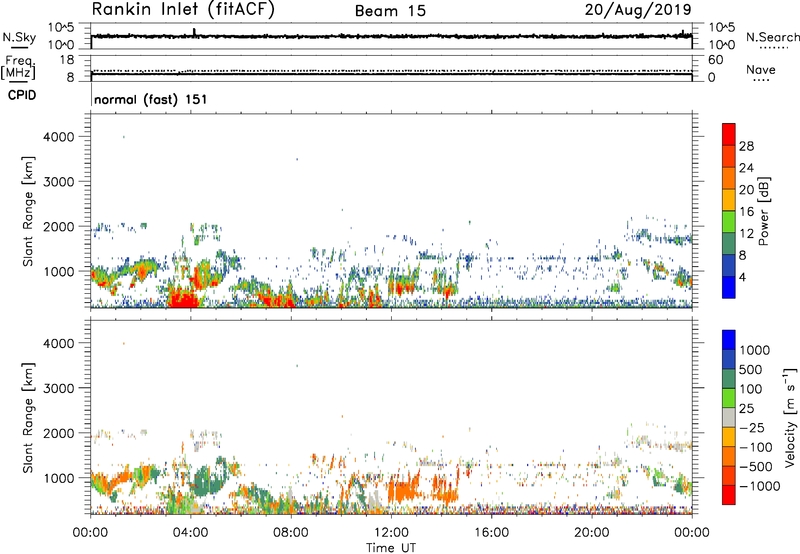Image resolution: width=800 pixels, height=554 pixels.
Task: Click the 'Beam 15' header label
Action: (x=390, y=11)
